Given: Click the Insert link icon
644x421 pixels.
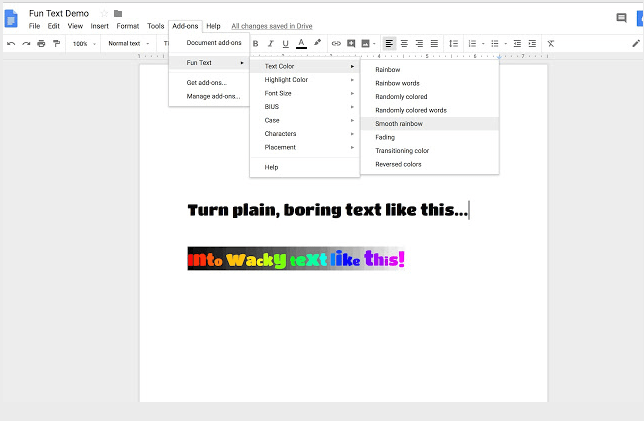Looking at the screenshot, I should click(x=336, y=44).
